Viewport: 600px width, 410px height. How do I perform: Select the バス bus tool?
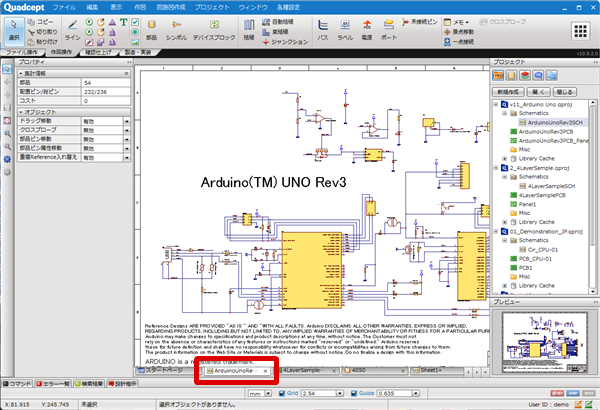click(323, 30)
